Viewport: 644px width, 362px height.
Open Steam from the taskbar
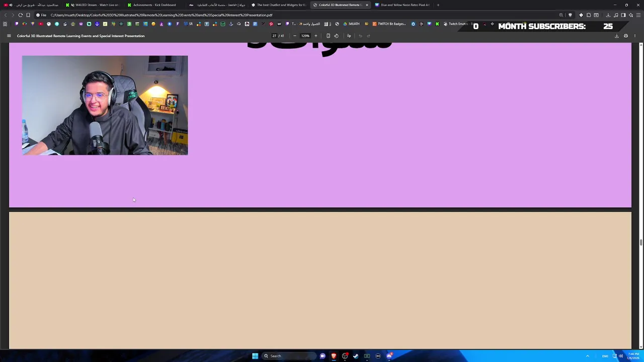(x=356, y=356)
